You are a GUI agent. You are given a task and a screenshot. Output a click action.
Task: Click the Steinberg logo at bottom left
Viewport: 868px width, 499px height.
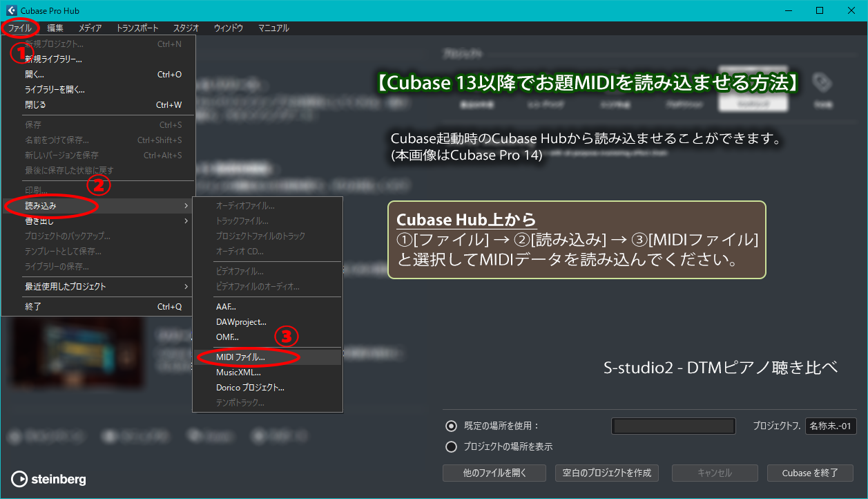pyautogui.click(x=48, y=479)
